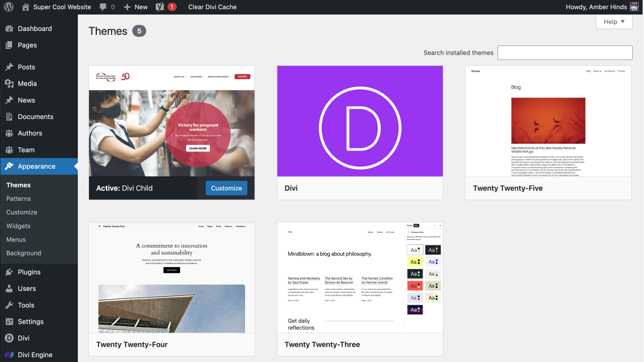Click the News pushpin icon
This screenshot has width=644, height=362.
[x=9, y=100]
